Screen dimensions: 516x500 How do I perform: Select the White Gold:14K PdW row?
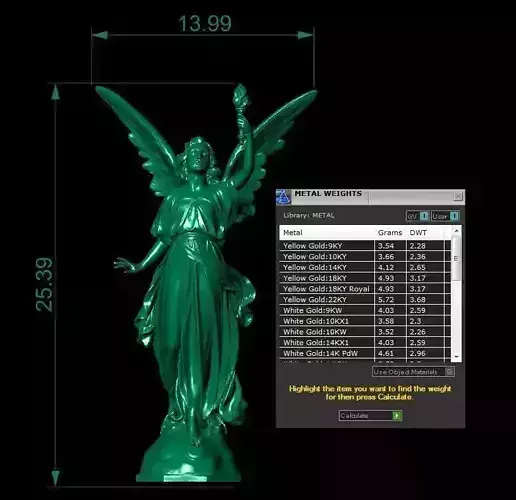[365, 353]
